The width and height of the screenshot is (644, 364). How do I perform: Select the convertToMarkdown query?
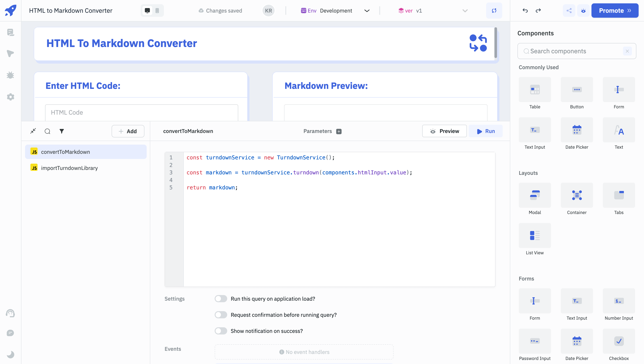(65, 152)
